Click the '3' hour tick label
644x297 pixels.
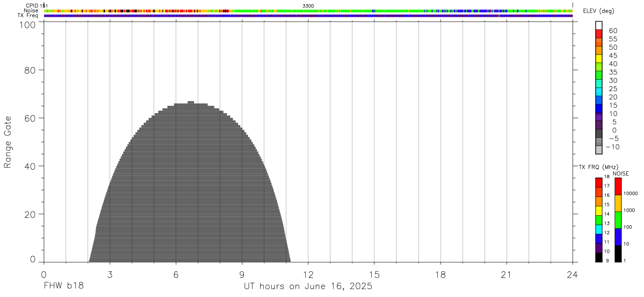pos(110,275)
